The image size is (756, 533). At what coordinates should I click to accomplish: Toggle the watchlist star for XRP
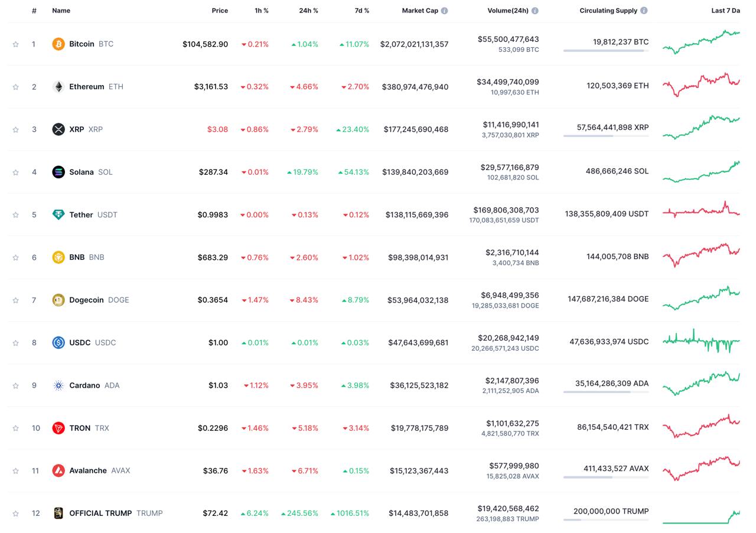(x=16, y=130)
